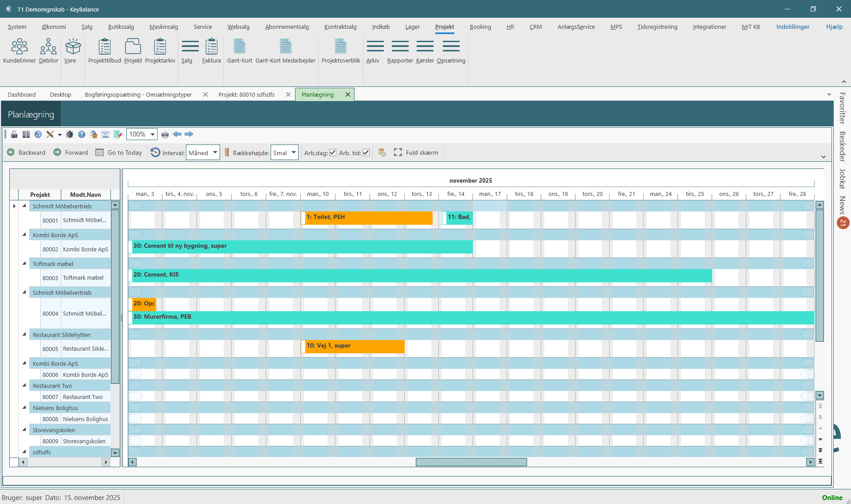Click the Go to Today button
The image size is (851, 504).
click(119, 152)
